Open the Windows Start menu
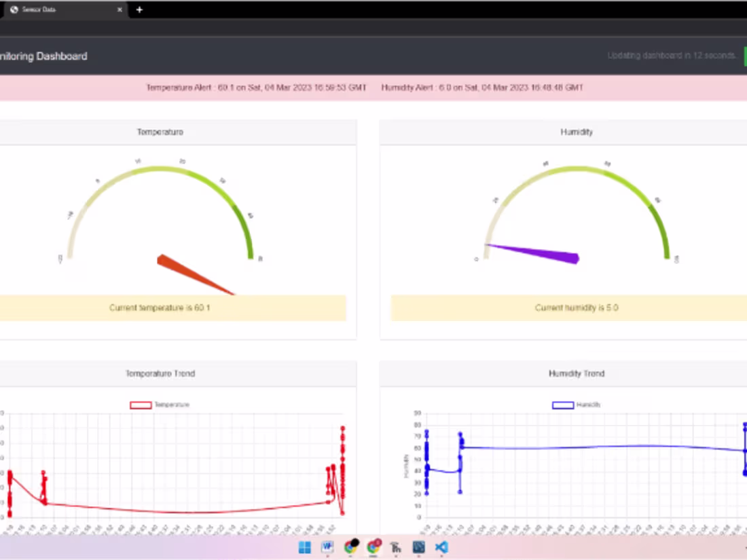747x560 pixels. [x=305, y=547]
